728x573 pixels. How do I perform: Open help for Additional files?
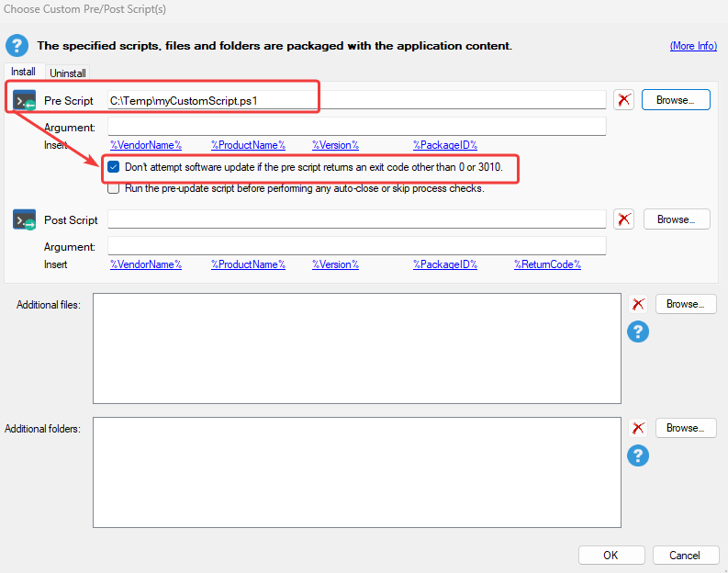click(x=638, y=331)
